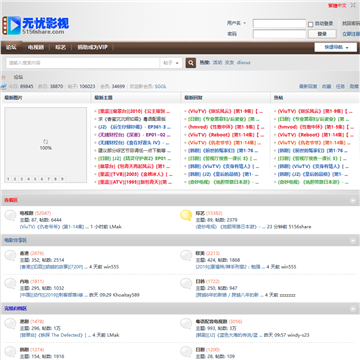Open 综艺 in the navigation bar
This screenshot has height=360, width=360.
[60, 47]
